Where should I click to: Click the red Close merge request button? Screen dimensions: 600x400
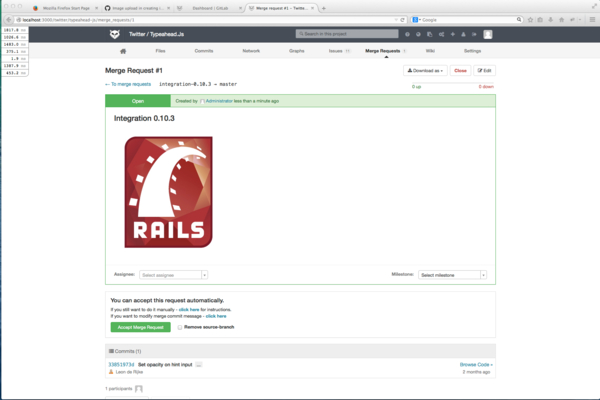(460, 71)
